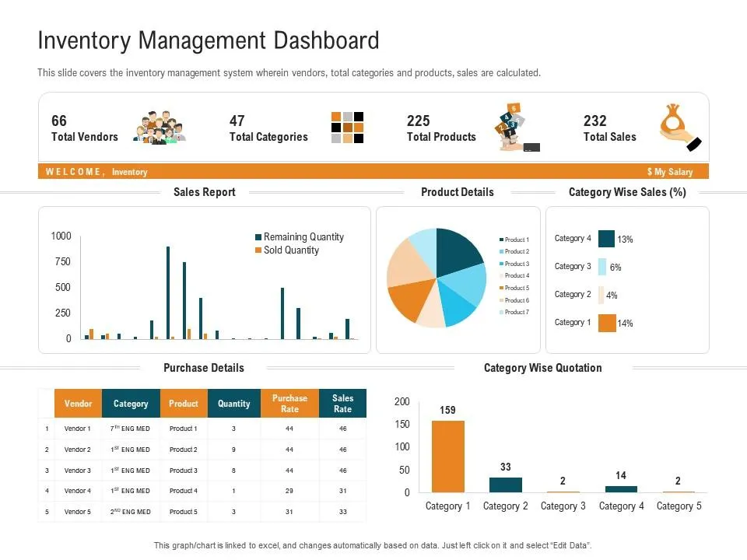Click the Sales Rate column header
The width and height of the screenshot is (747, 560).
point(342,404)
